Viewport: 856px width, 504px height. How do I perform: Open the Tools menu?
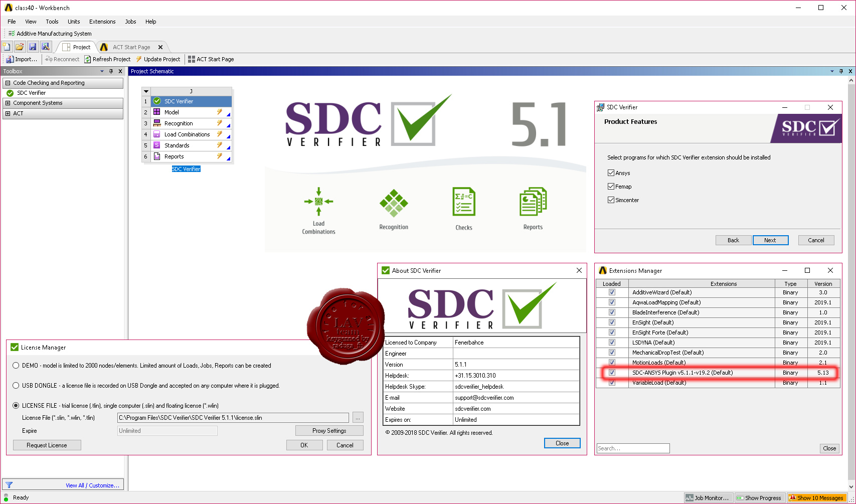point(52,22)
